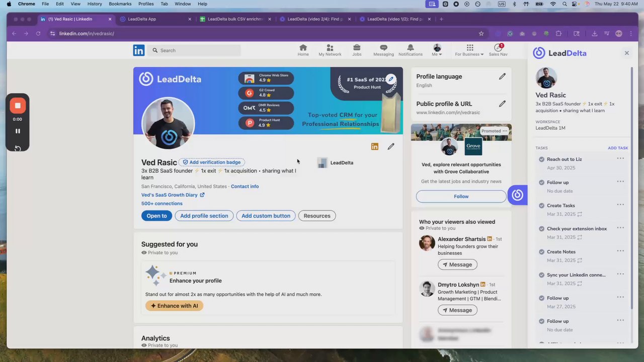The image size is (644, 362).
Task: Reload the LinkedIn page
Action: coord(38,34)
